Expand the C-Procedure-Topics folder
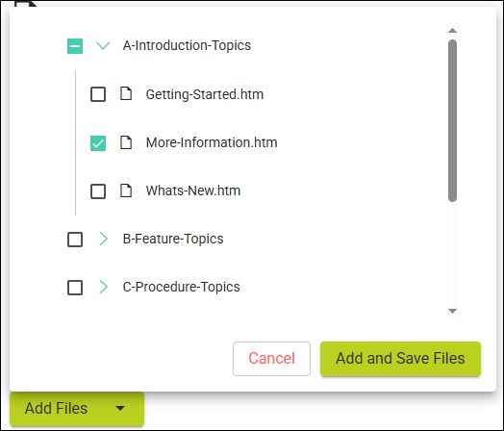This screenshot has width=504, height=431. [x=103, y=287]
